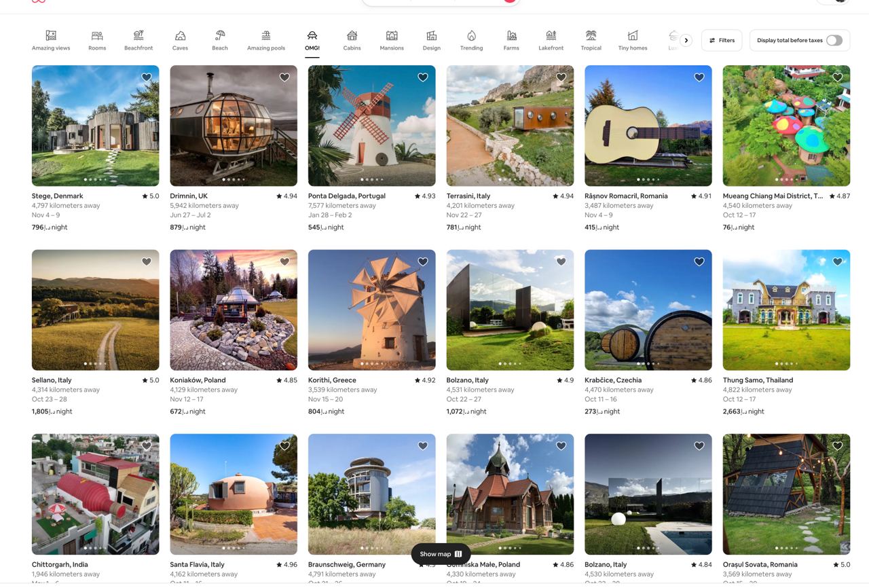The height and width of the screenshot is (588, 869).
Task: Switch to the Tropical category tab
Action: 591,40
